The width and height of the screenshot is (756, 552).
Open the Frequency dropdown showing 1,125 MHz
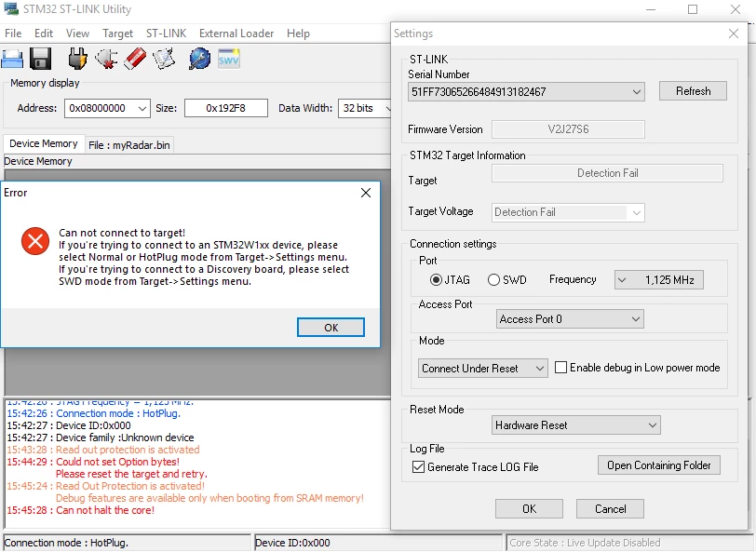tap(658, 280)
